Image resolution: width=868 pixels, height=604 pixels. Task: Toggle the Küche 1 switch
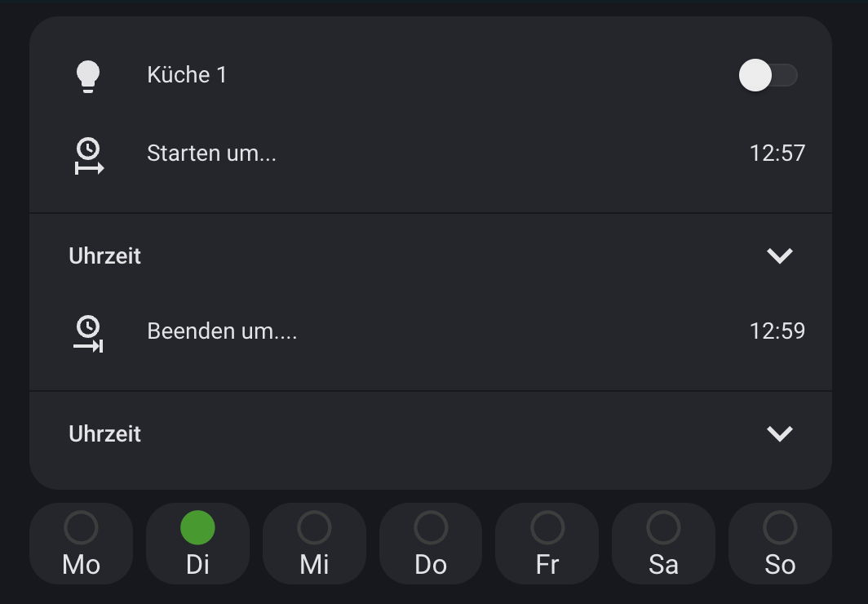coord(767,76)
